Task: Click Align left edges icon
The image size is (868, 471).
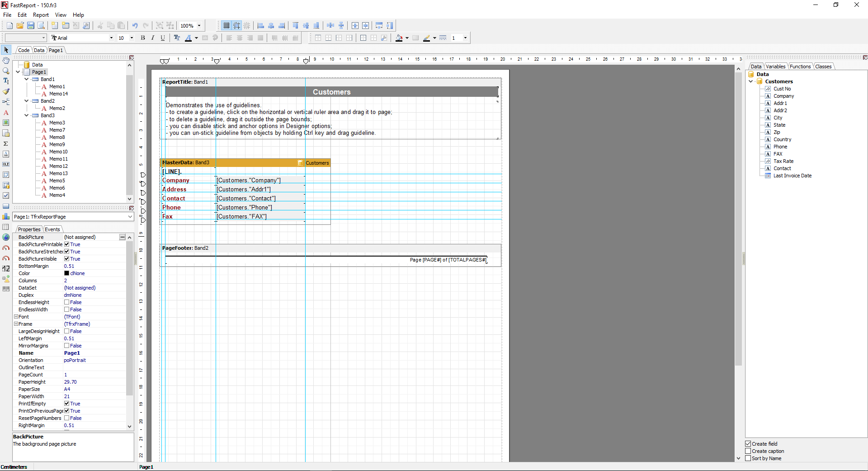Action: click(x=261, y=26)
